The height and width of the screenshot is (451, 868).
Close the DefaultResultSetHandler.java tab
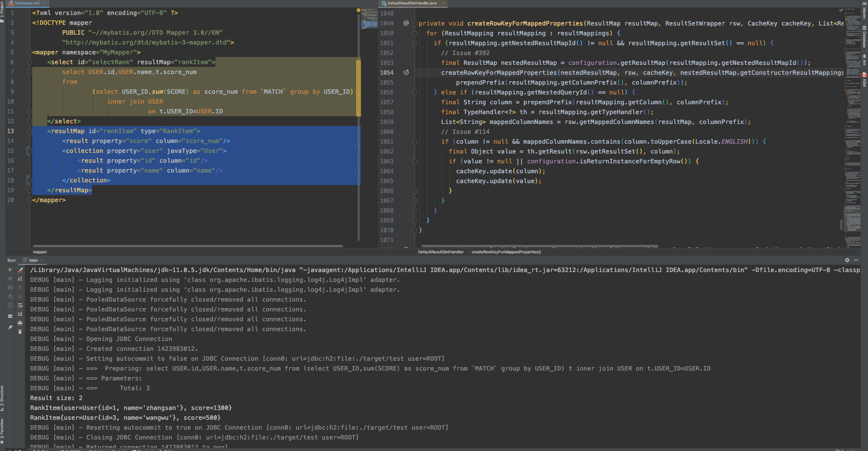point(443,3)
